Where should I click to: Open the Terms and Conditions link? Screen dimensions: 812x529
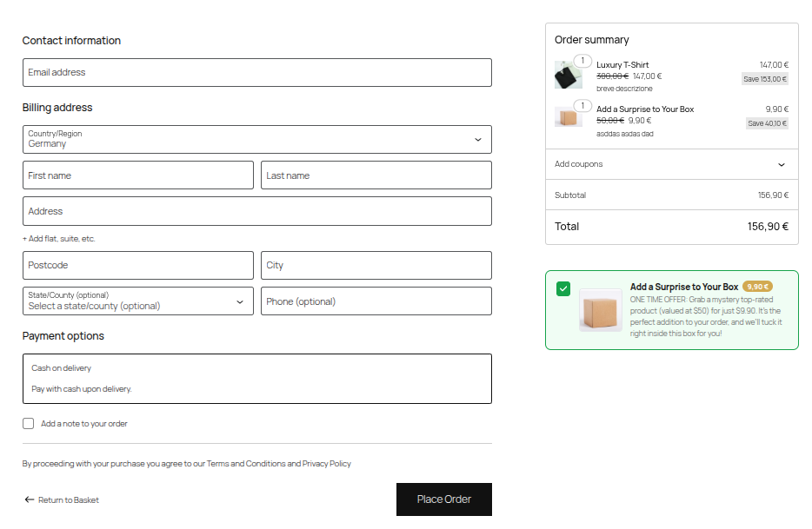pos(245,464)
